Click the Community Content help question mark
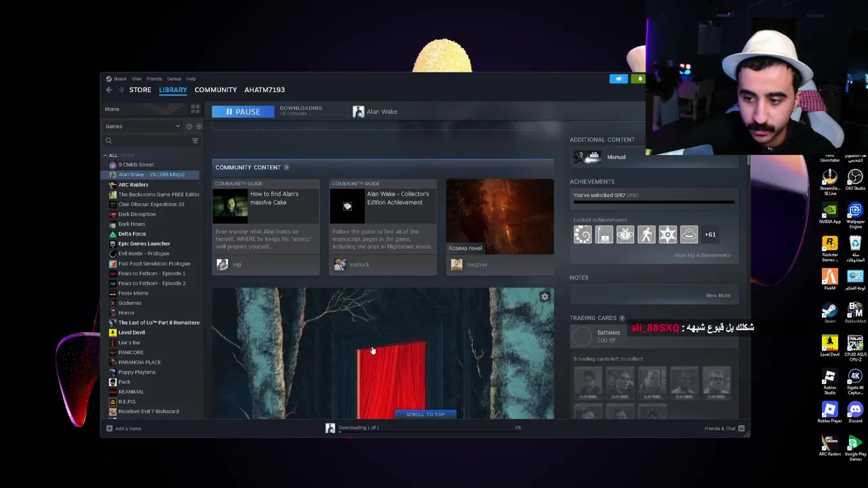Viewport: 868px width, 488px height. (286, 167)
